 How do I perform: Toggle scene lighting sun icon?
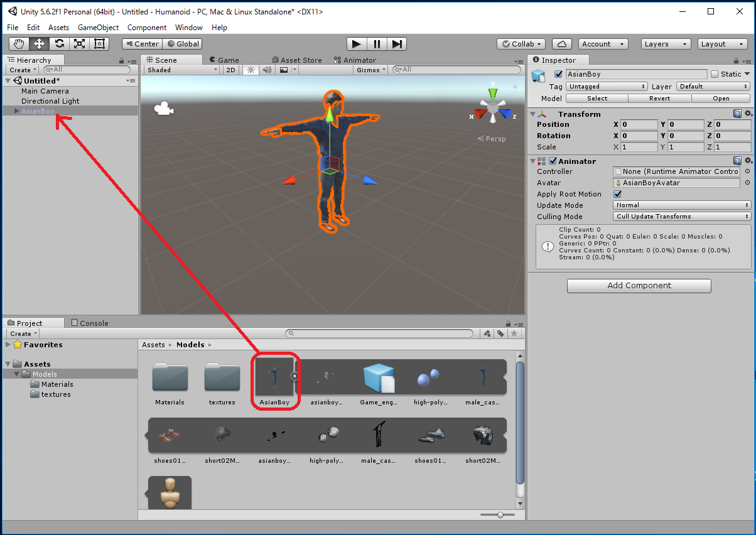pos(251,70)
